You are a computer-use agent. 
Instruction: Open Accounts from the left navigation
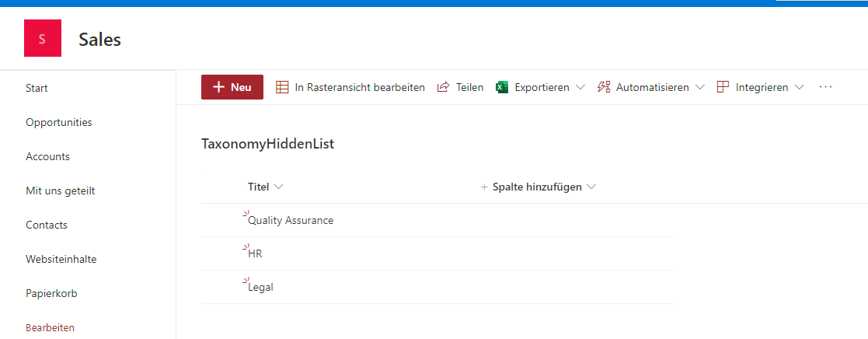tap(47, 156)
